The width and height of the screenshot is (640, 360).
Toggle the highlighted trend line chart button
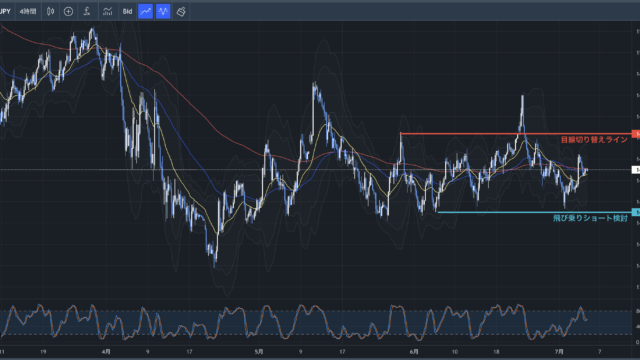(x=145, y=11)
